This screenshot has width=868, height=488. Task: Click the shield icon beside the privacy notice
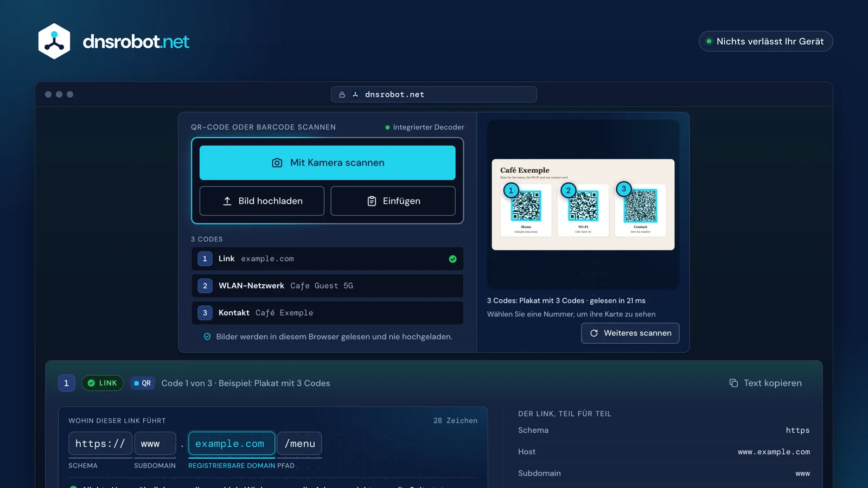[207, 337]
